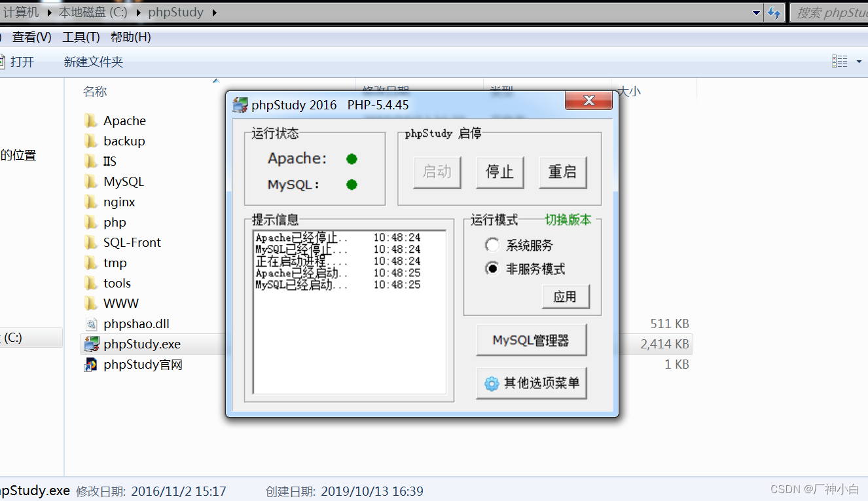
Task: Click the phpStudy breadcrumb in address bar
Action: click(175, 12)
